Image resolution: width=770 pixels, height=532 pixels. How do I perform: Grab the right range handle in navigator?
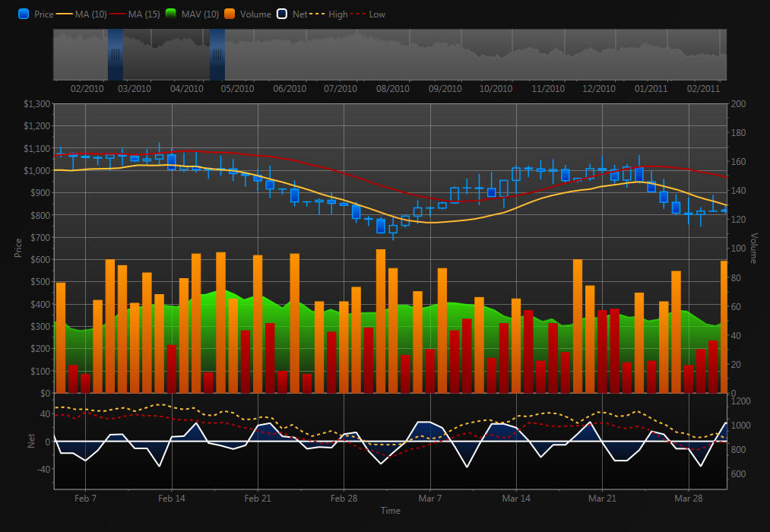pos(217,55)
